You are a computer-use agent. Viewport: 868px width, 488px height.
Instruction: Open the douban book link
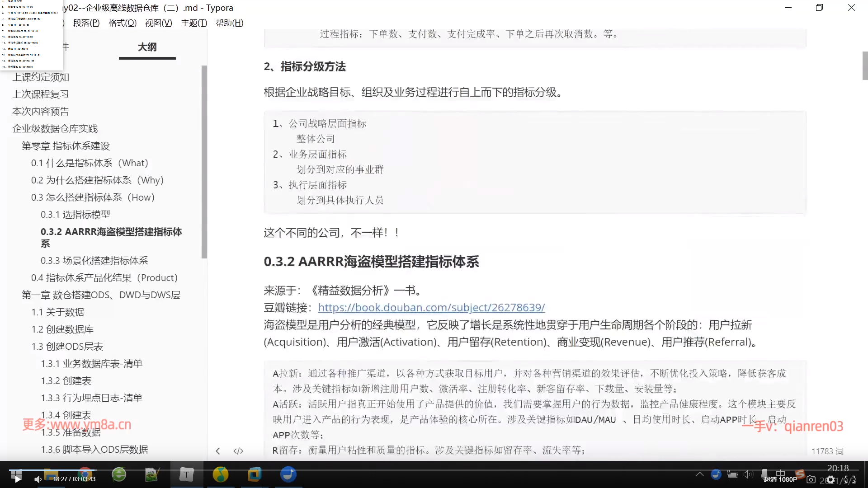tap(431, 308)
